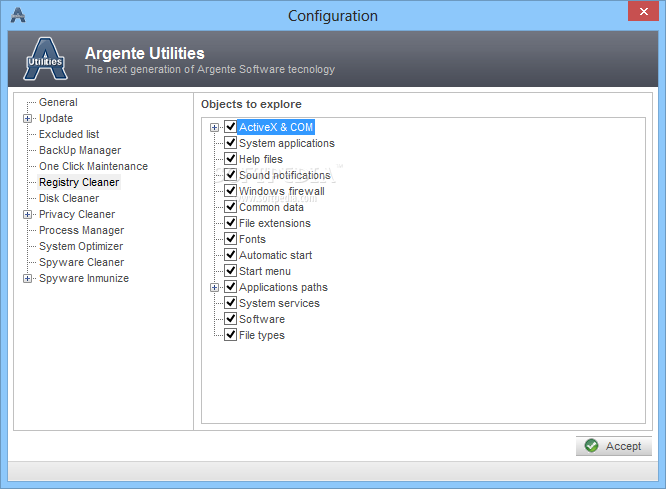Screen dimensions: 666x489
Task: Click the 'Help files' label
Action: pyautogui.click(x=261, y=159)
